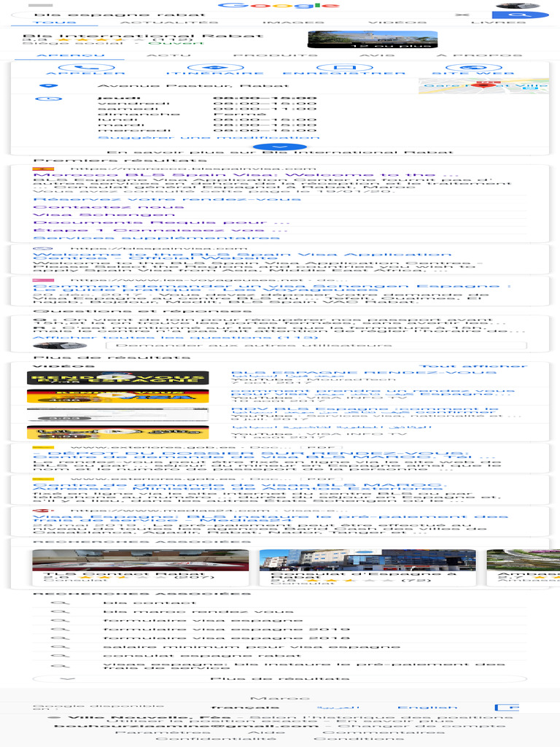This screenshot has width=560, height=747.
Task: Open the Actu tab of the business
Action: pos(168,55)
